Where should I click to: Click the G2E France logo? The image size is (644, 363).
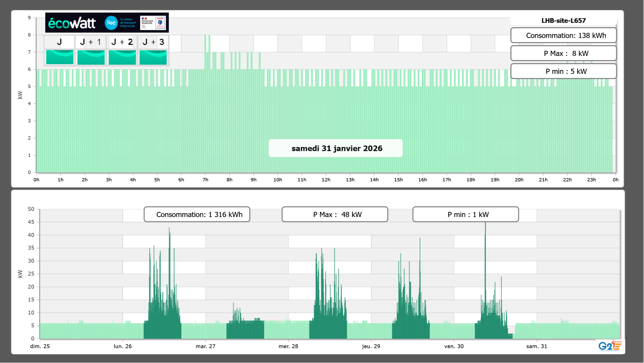click(x=610, y=346)
